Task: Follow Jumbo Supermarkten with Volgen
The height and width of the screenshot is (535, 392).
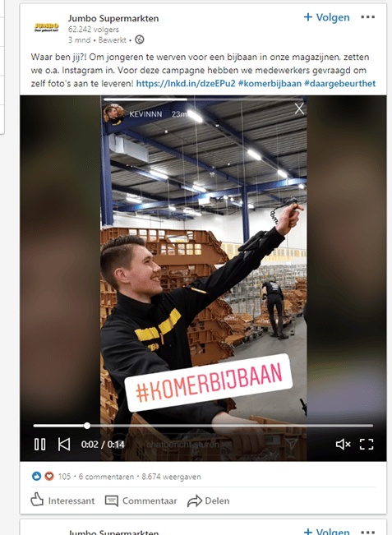Action: [326, 17]
